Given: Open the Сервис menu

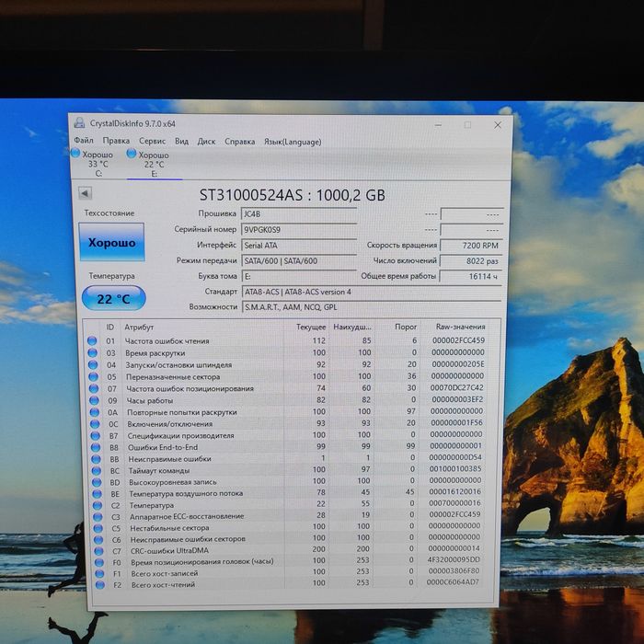Looking at the screenshot, I should pos(152,142).
